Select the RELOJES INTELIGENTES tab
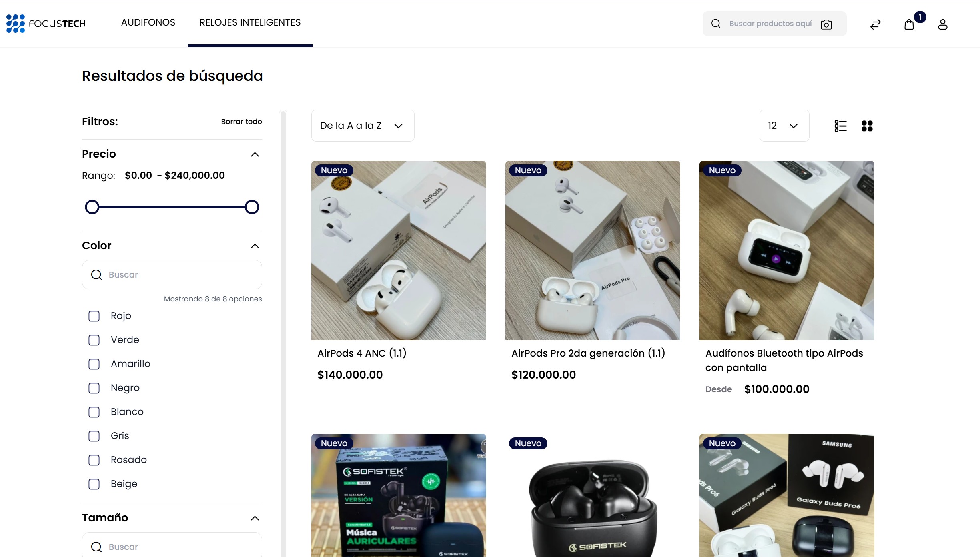The width and height of the screenshot is (980, 557). [x=250, y=22]
